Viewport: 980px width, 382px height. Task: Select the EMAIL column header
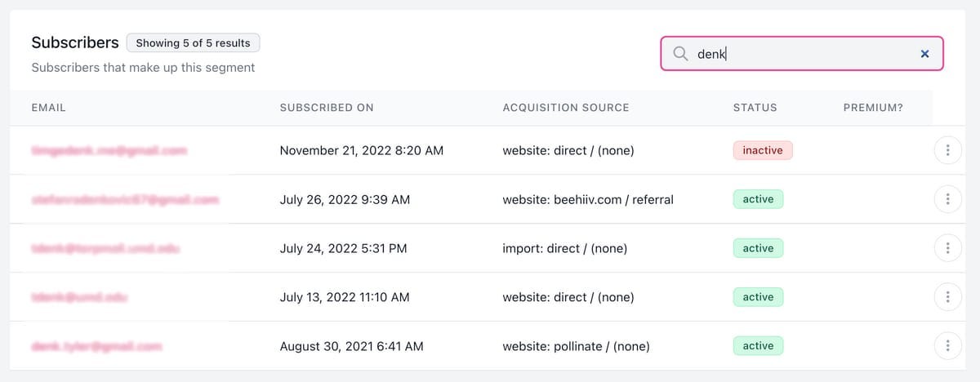click(48, 108)
